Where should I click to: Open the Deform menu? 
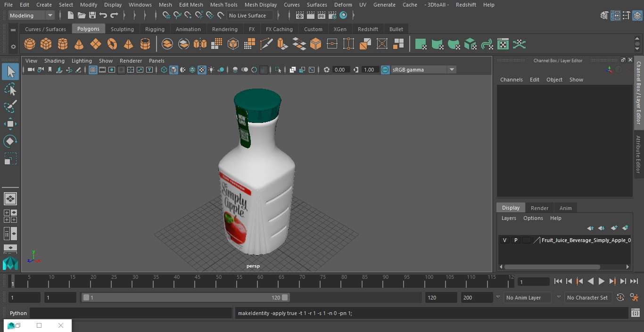pyautogui.click(x=343, y=5)
